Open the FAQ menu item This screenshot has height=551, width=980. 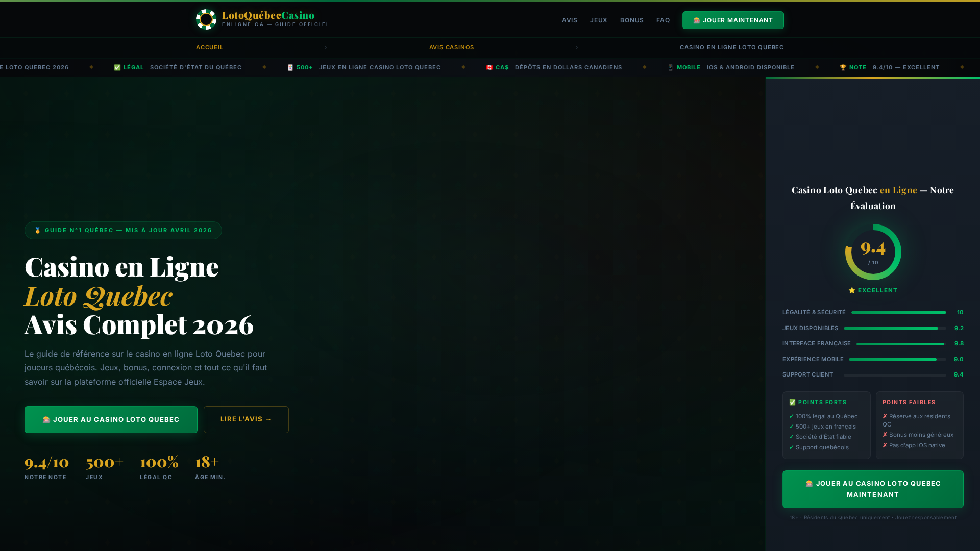coord(663,20)
